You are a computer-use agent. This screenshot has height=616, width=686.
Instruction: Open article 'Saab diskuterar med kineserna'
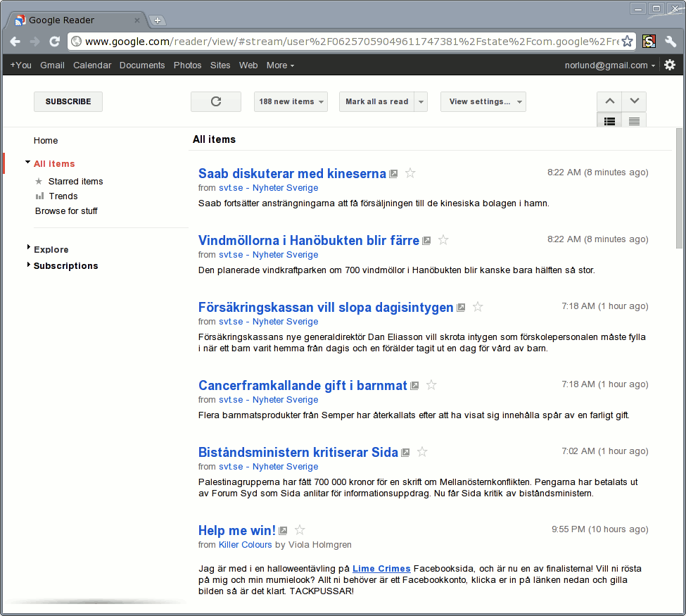(x=292, y=173)
